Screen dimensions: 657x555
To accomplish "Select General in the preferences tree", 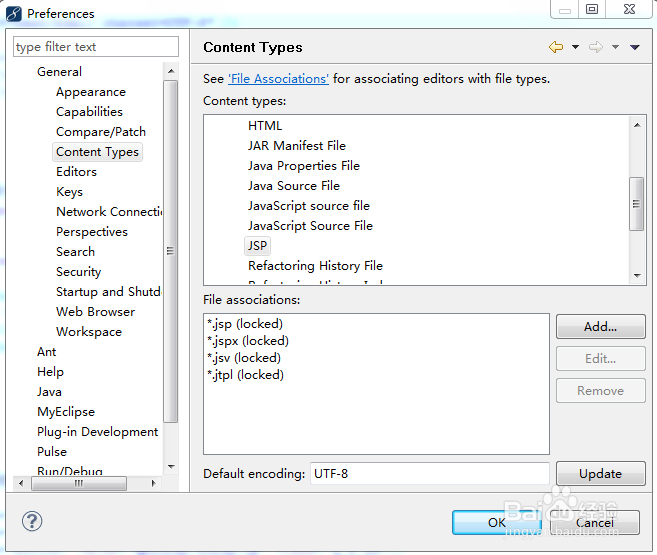I will [59, 72].
